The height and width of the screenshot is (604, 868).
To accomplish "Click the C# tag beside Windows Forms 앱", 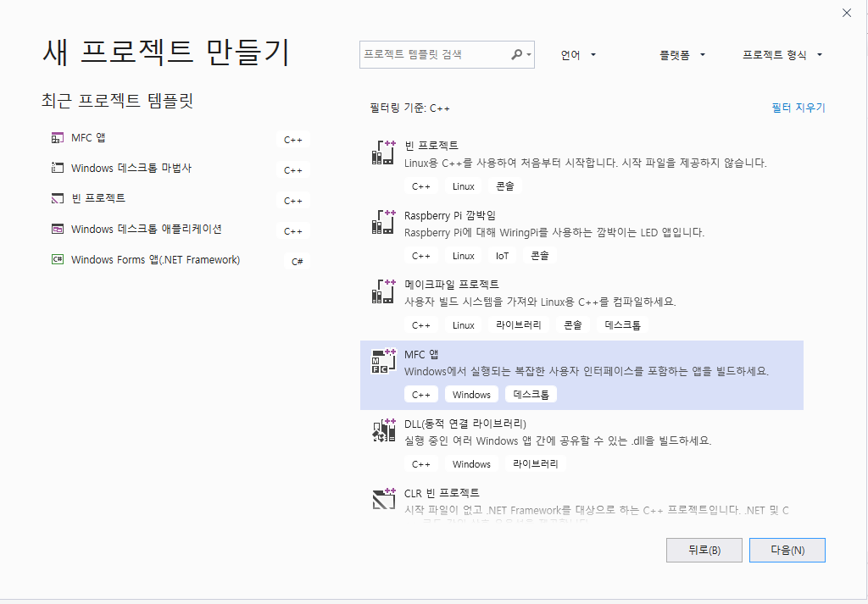I will [297, 261].
